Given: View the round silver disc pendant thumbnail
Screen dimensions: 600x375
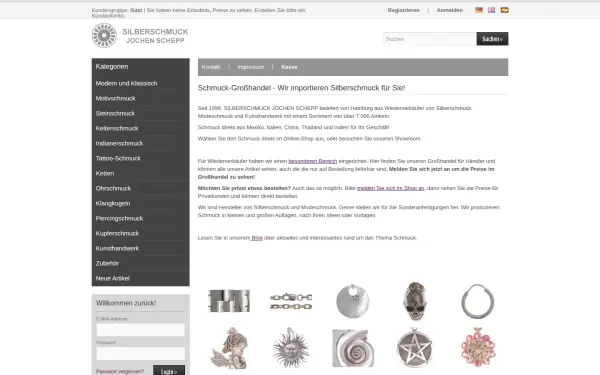Looking at the screenshot, I should point(353,301).
